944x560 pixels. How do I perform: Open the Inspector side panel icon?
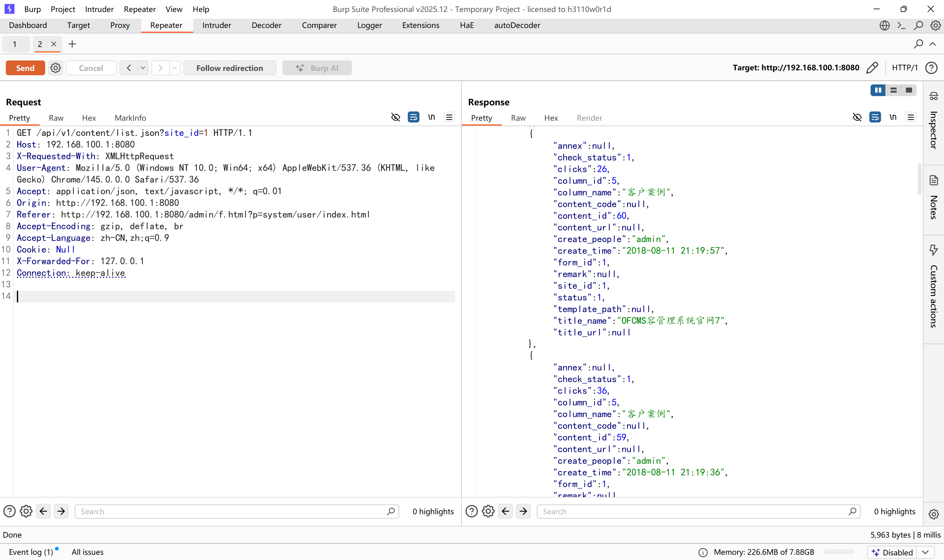[934, 96]
